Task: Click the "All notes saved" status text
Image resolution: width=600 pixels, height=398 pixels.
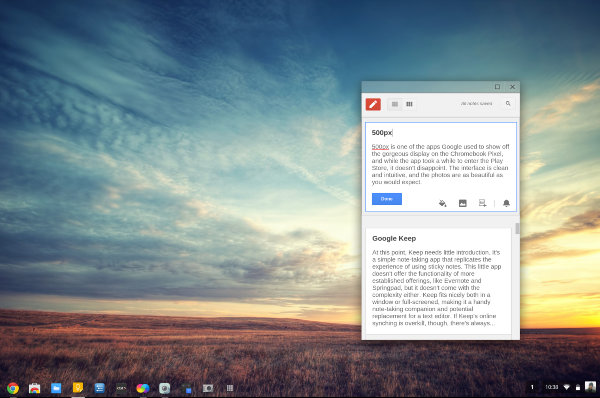Action: coord(476,104)
